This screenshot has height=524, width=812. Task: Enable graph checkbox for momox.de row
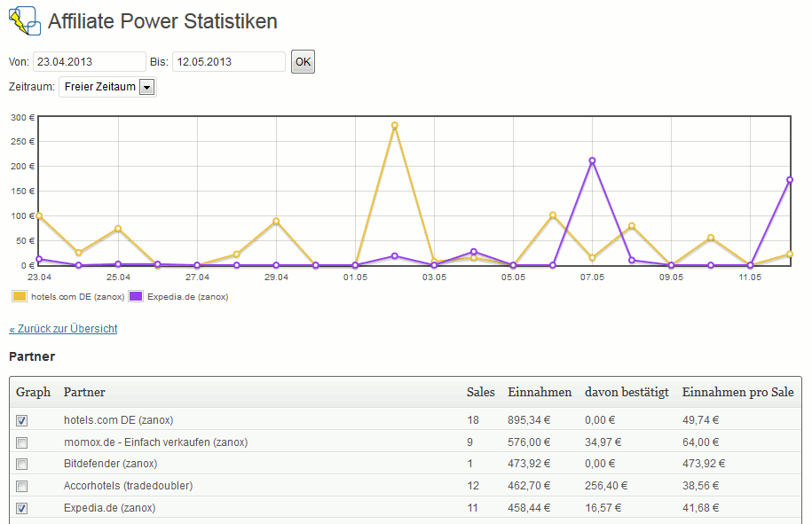coord(22,442)
